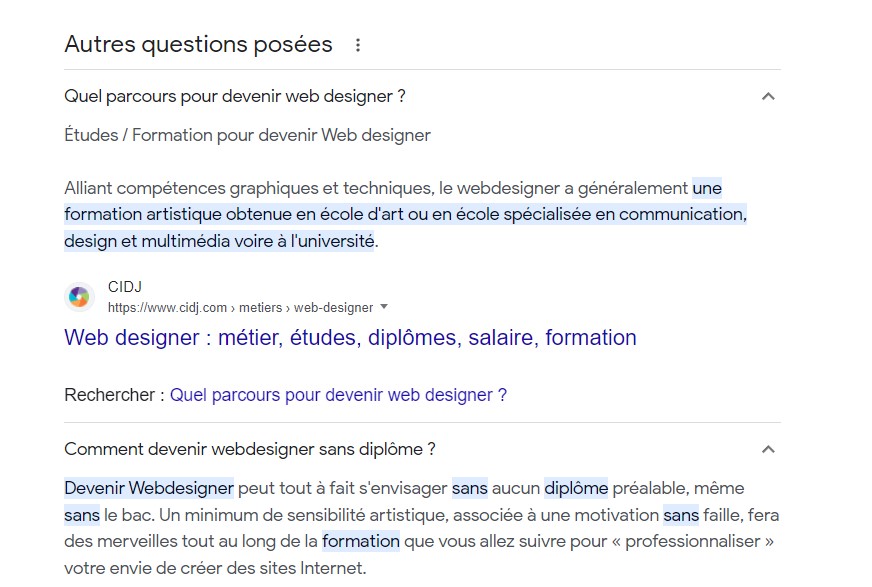The width and height of the screenshot is (872, 587).
Task: Click the "Études / Formation pour devenir Web designer" subheading
Action: pyautogui.click(x=247, y=135)
